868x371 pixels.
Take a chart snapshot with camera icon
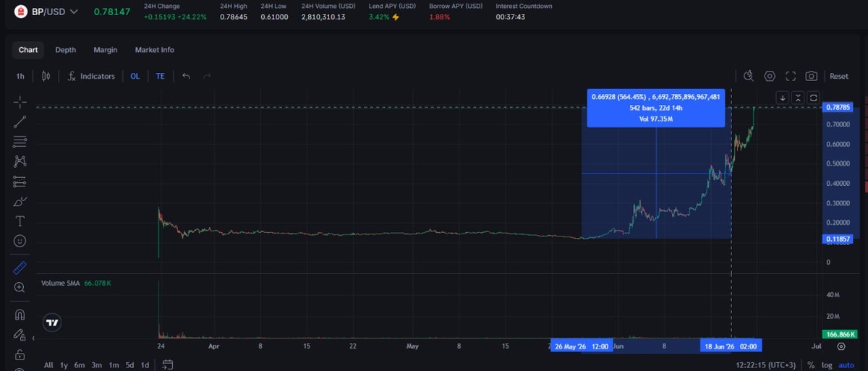812,76
